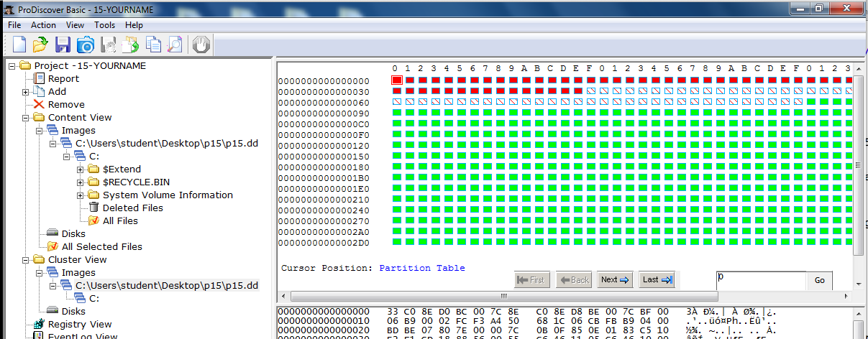Click cluster row address 00000000000001B0
868x339 pixels.
[324, 178]
